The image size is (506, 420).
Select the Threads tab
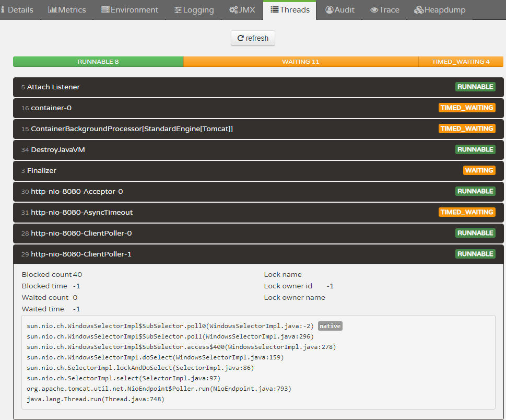point(290,10)
